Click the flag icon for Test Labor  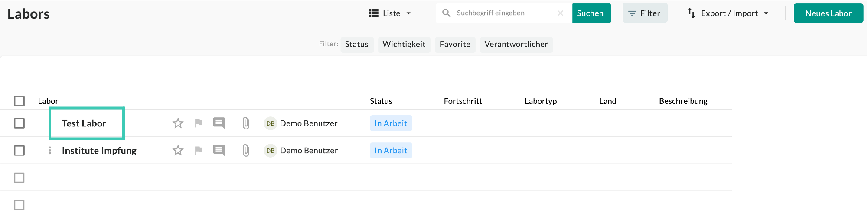pyautogui.click(x=199, y=123)
